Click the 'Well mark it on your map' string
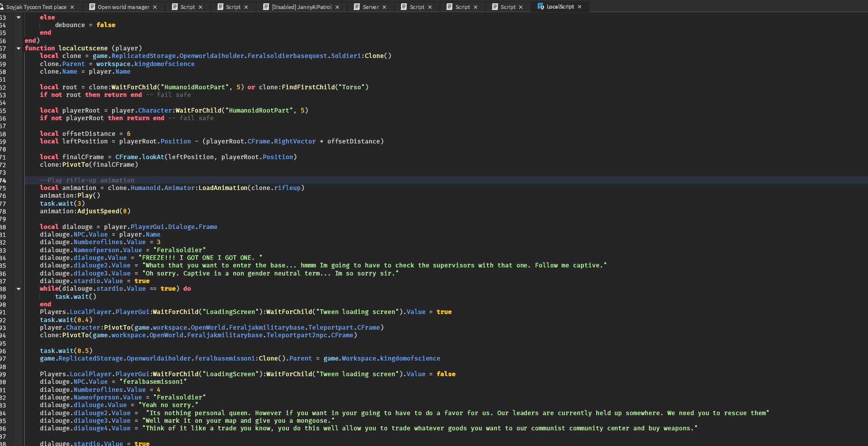 tap(238, 420)
